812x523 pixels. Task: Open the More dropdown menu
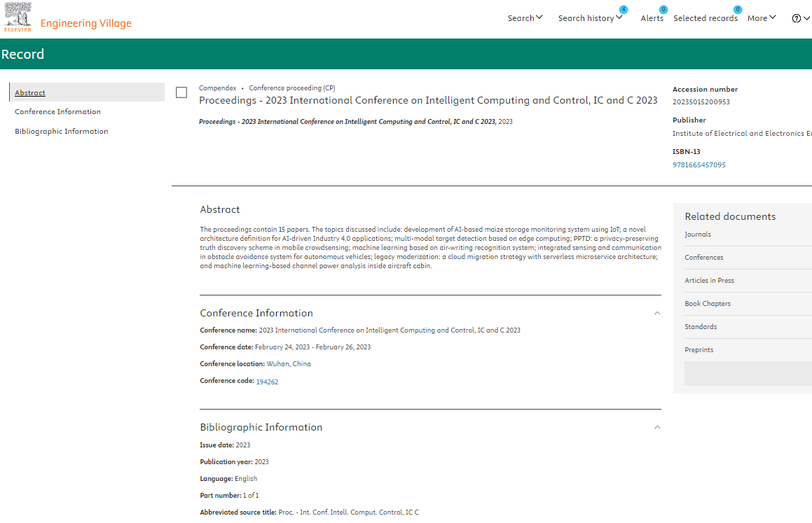(762, 18)
